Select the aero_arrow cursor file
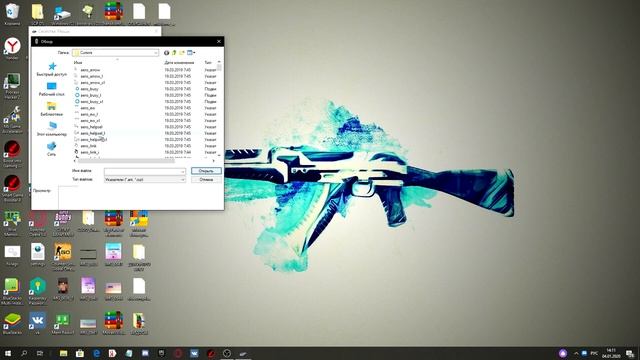 pyautogui.click(x=90, y=70)
